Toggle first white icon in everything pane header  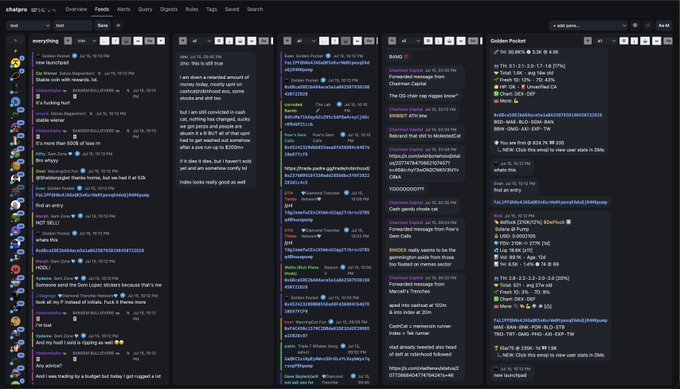105,41
